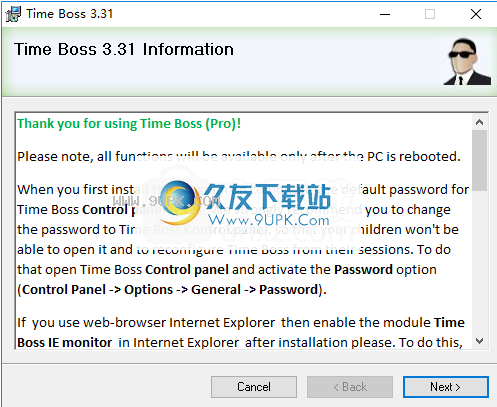497x407 pixels.
Task: Cancel the Time Boss installation
Action: [254, 387]
